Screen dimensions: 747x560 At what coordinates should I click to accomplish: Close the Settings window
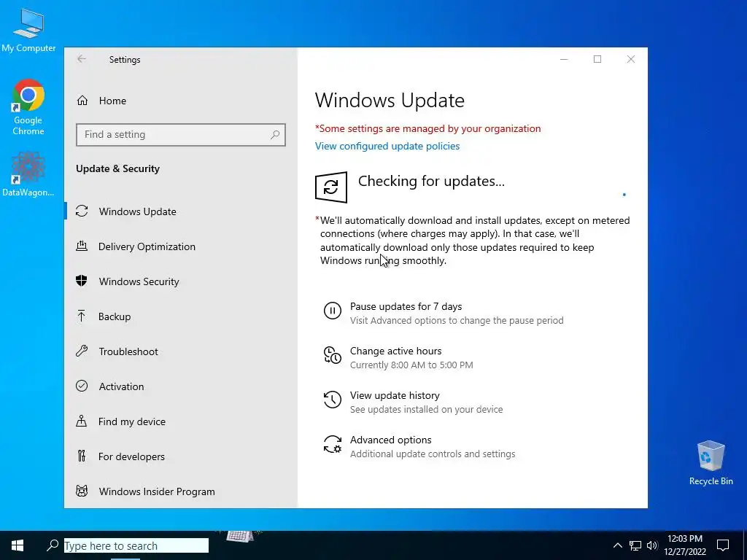[x=631, y=59]
